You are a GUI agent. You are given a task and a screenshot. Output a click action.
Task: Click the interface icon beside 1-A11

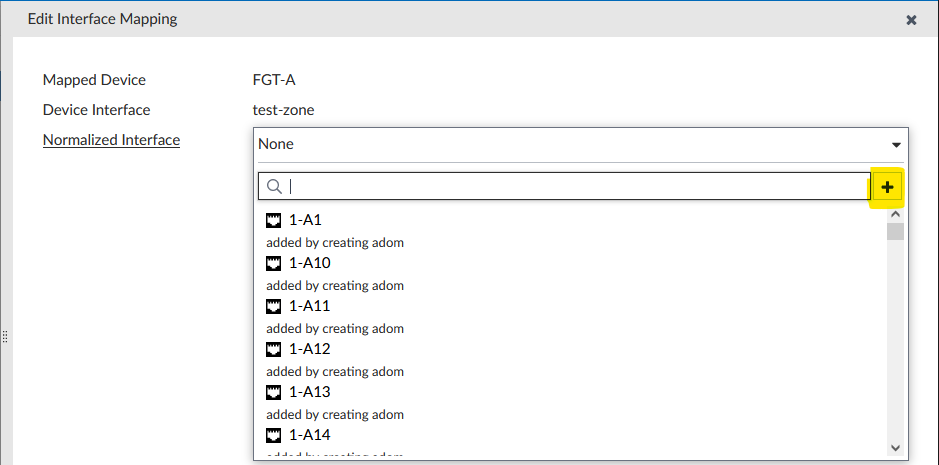coord(274,306)
